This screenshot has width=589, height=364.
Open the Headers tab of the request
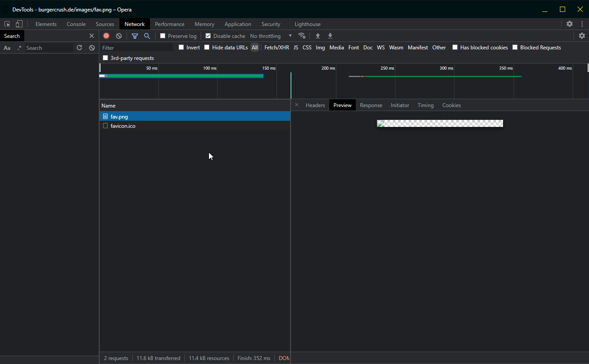coord(315,105)
